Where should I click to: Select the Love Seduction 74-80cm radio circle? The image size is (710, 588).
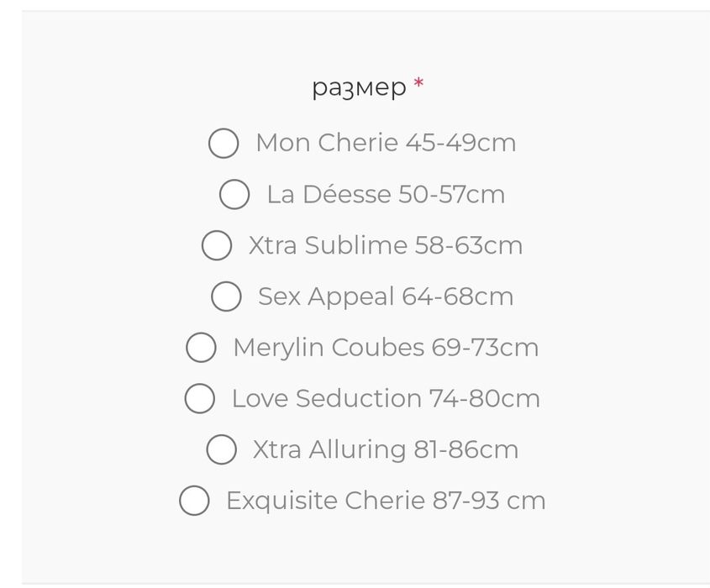coord(199,399)
